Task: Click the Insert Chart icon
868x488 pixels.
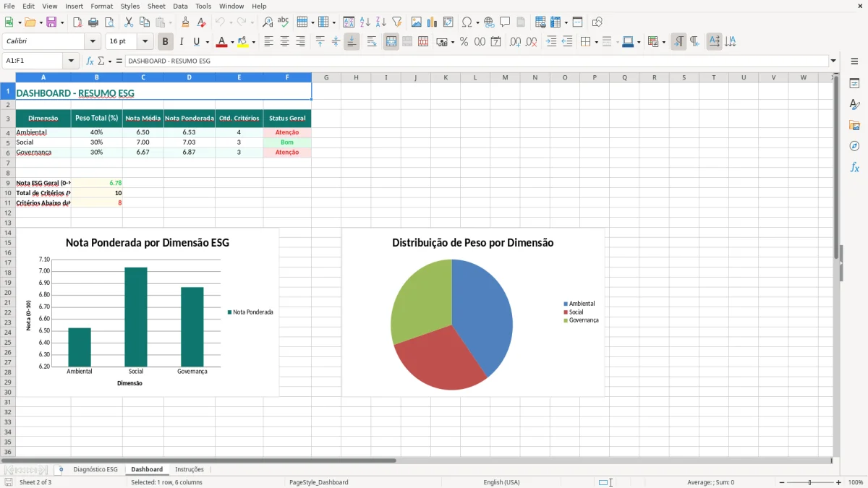Action: click(433, 22)
